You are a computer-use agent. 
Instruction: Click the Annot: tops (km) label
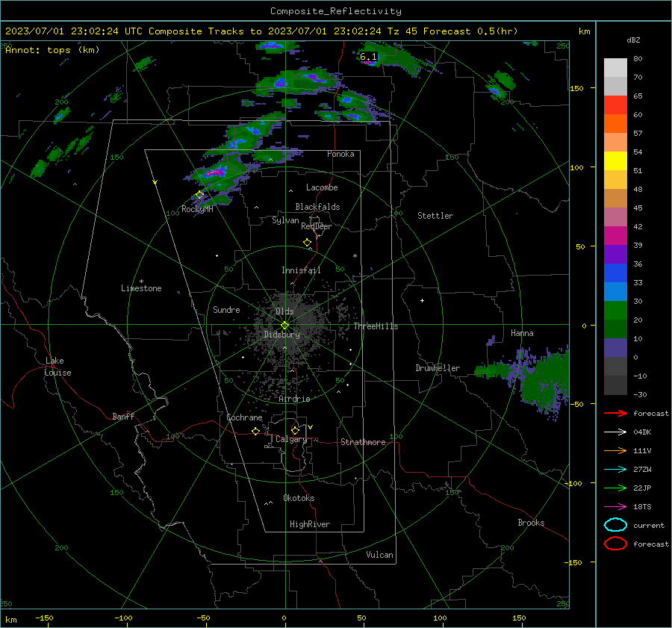point(52,50)
